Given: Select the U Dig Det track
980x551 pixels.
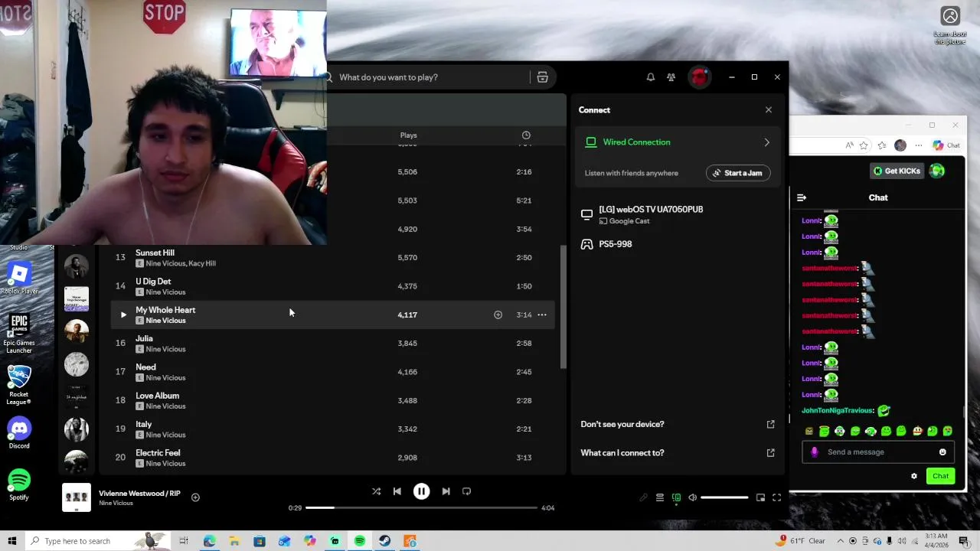Looking at the screenshot, I should tap(333, 286).
